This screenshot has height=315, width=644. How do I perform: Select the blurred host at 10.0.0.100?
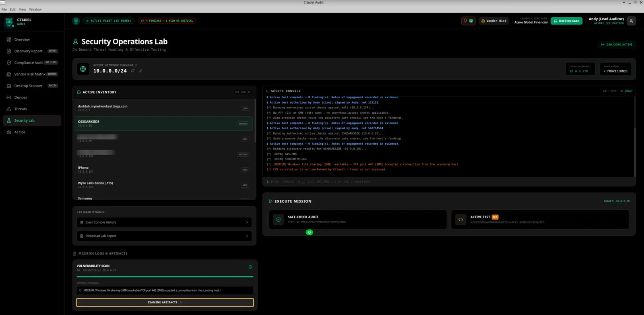click(163, 154)
